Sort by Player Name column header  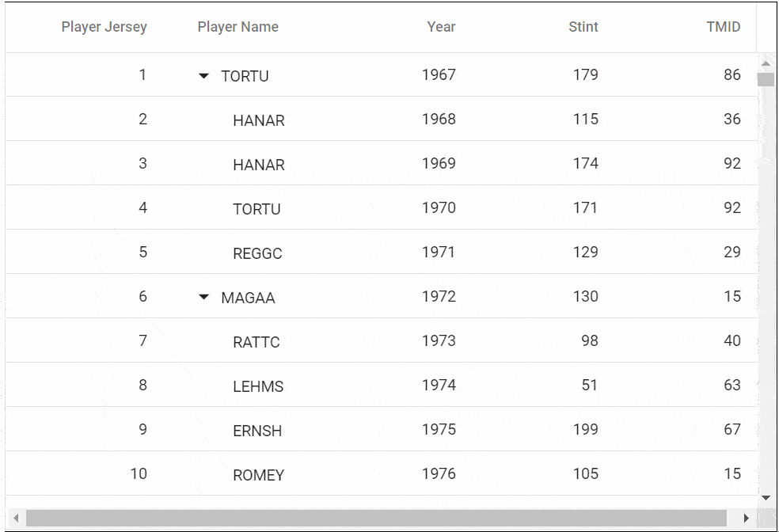[x=237, y=27]
